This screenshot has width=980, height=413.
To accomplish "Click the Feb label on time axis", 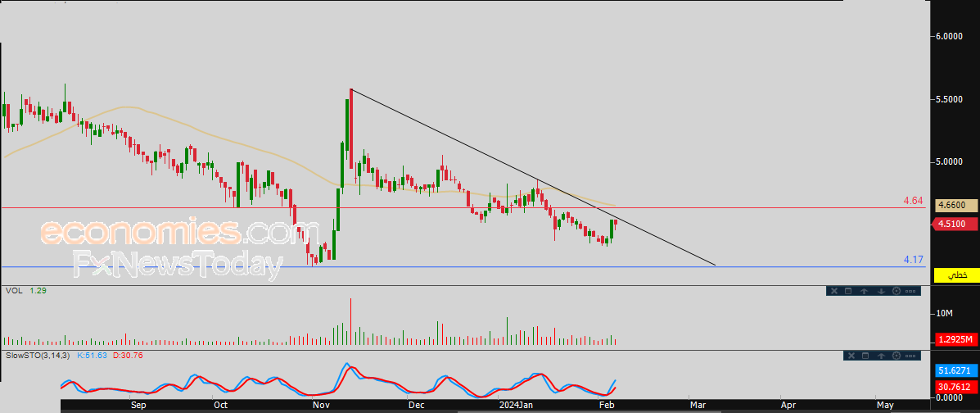I will pyautogui.click(x=606, y=406).
